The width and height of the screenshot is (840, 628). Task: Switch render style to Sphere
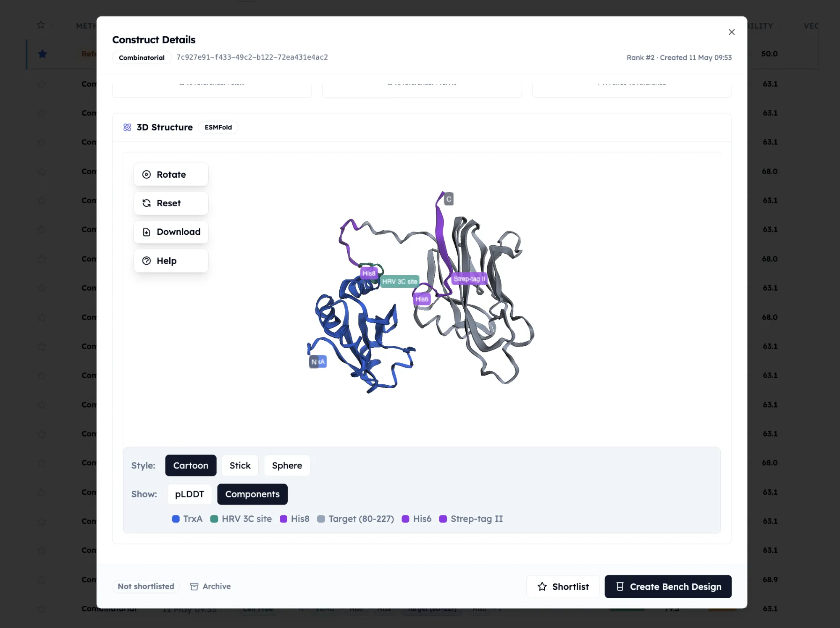click(x=287, y=465)
